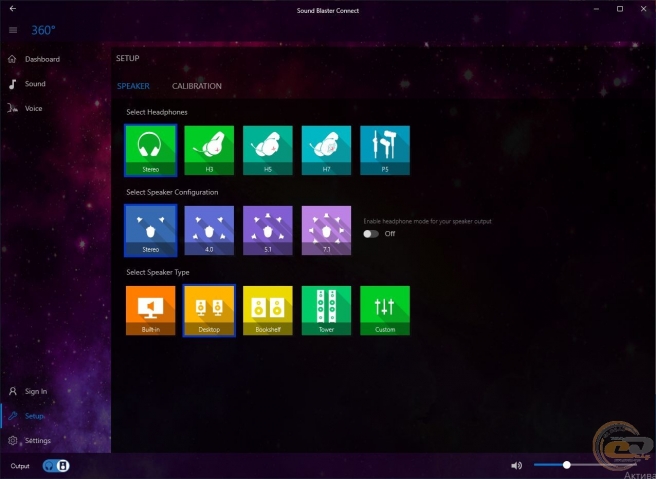
Task: Maximize the Sound Blaster Connect window
Action: pos(620,9)
